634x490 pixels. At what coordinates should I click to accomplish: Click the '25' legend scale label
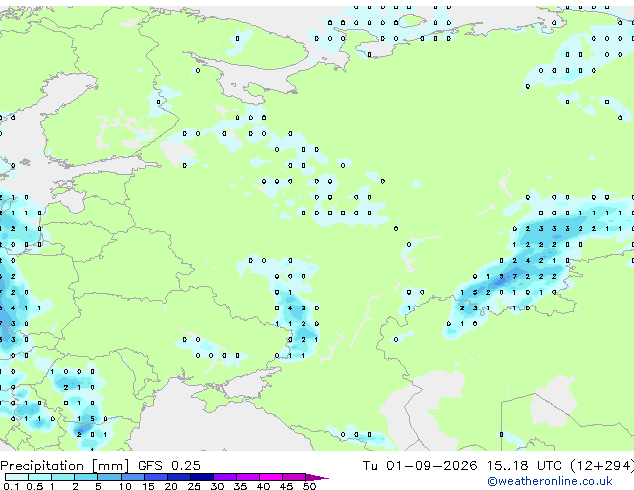(194, 486)
